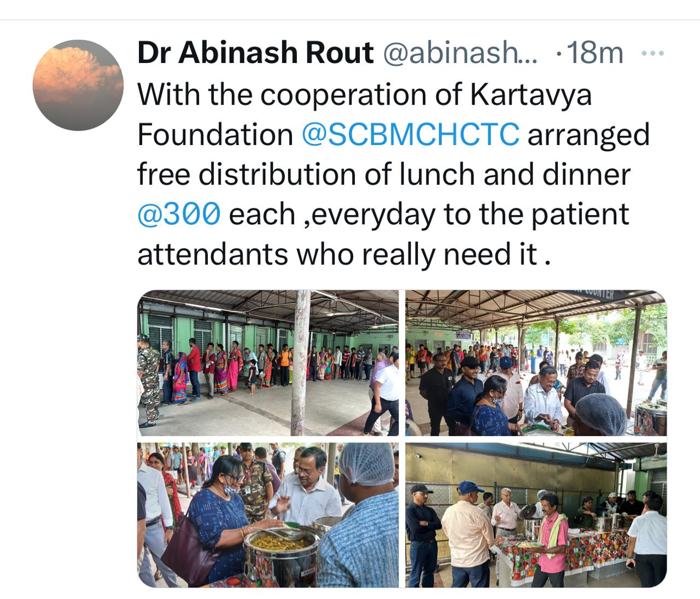Follow the @SCBMCHCTC mention link
The image size is (700, 599).
410,134
